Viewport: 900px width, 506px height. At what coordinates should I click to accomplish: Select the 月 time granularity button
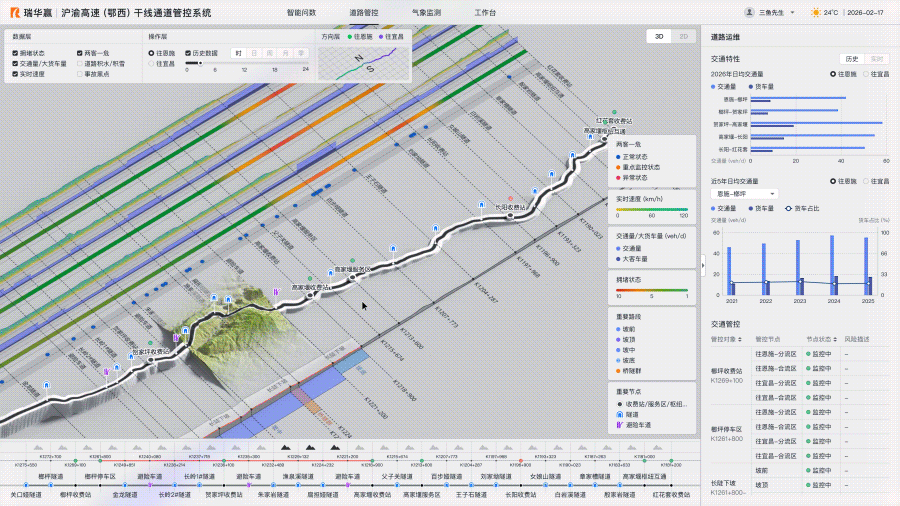tap(285, 53)
